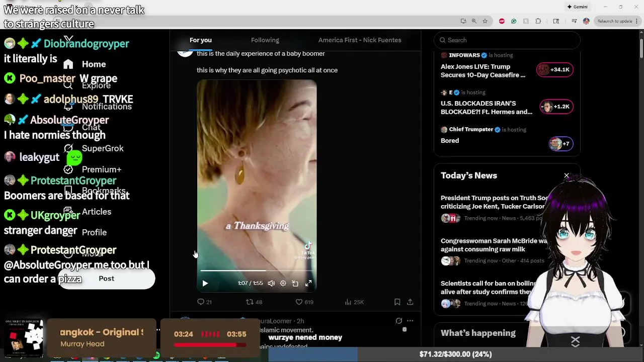Click the donation goal $71.32/$300.00 bar
The image size is (644, 362).
coord(455,354)
